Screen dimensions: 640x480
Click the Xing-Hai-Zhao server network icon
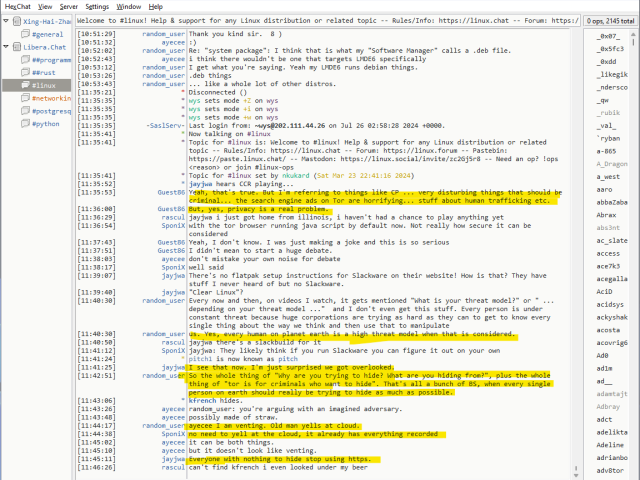16,20
